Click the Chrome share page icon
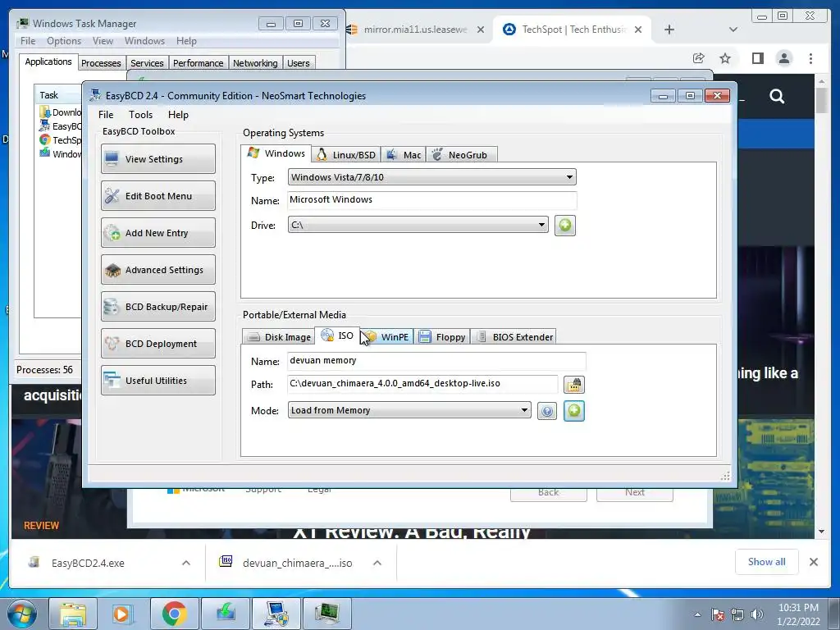 tap(698, 58)
